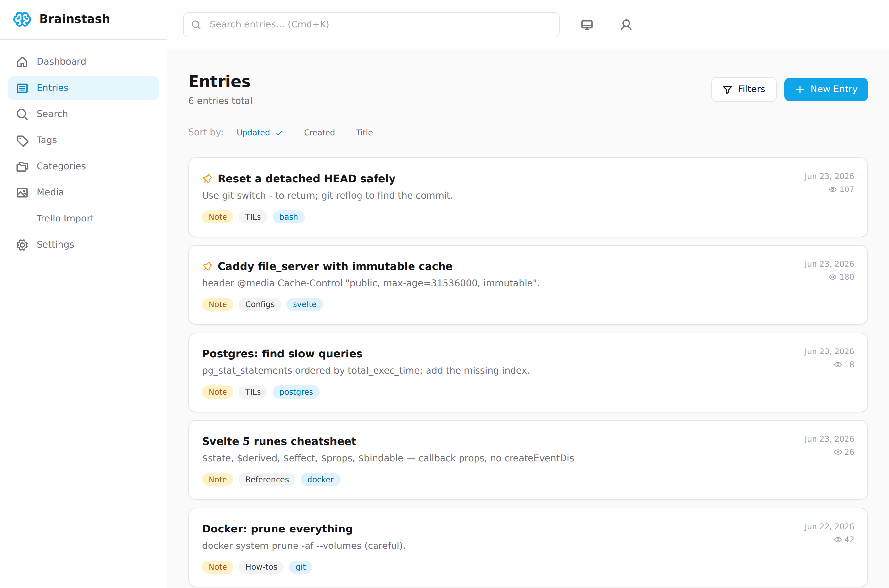Viewport: 889px width, 588px height.
Task: Click the eye icon next to 26 views
Action: [x=838, y=452]
